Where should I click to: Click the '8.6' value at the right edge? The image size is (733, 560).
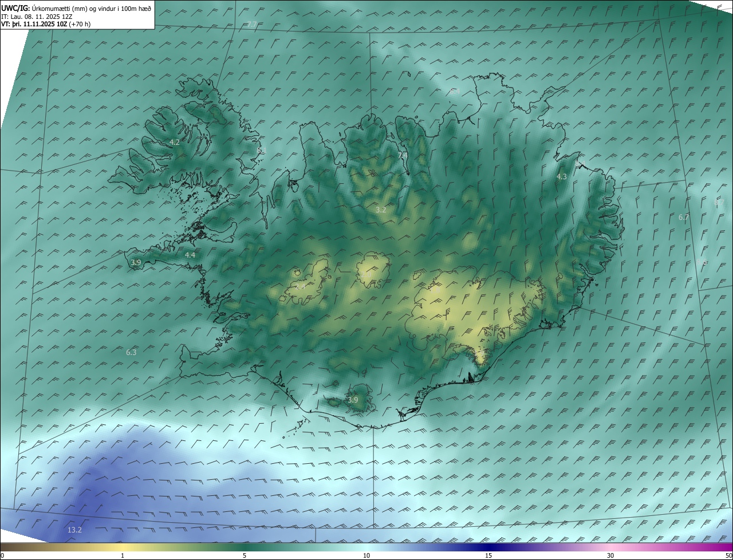702,262
